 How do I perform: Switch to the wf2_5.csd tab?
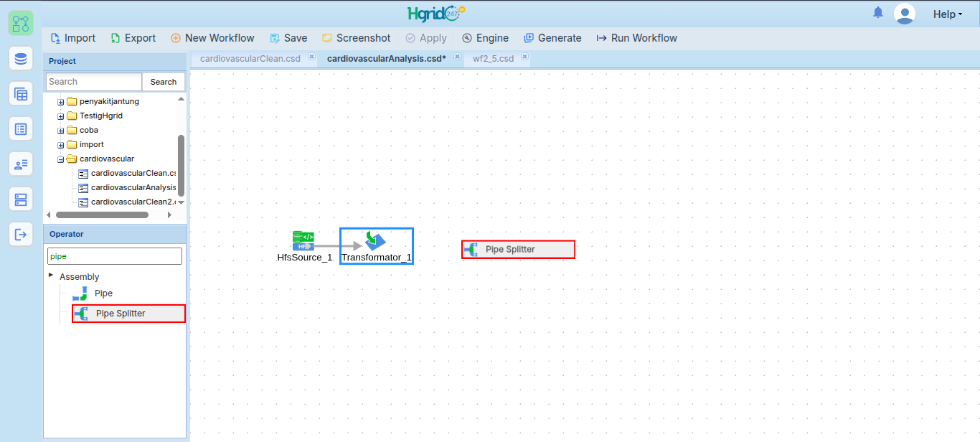pyautogui.click(x=494, y=59)
